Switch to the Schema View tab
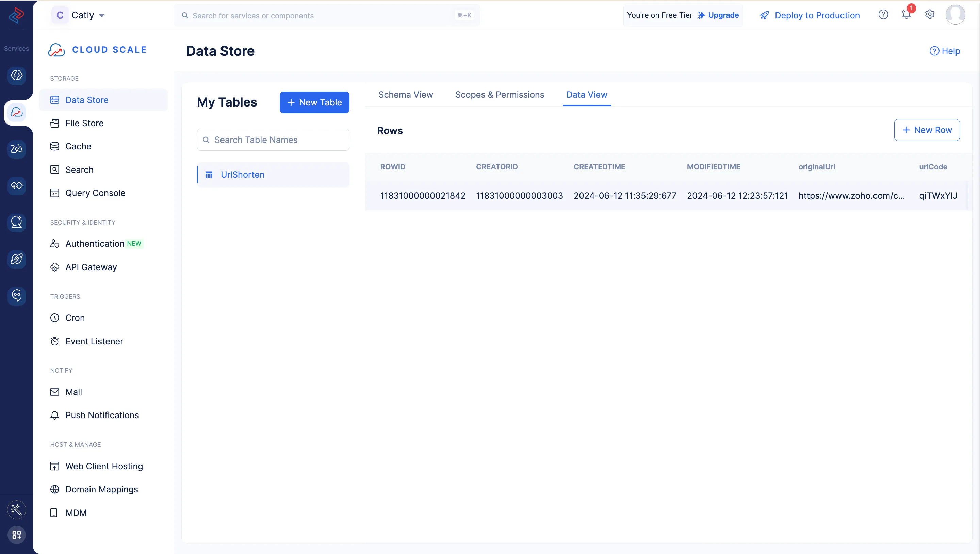This screenshot has width=980, height=554. pos(406,95)
